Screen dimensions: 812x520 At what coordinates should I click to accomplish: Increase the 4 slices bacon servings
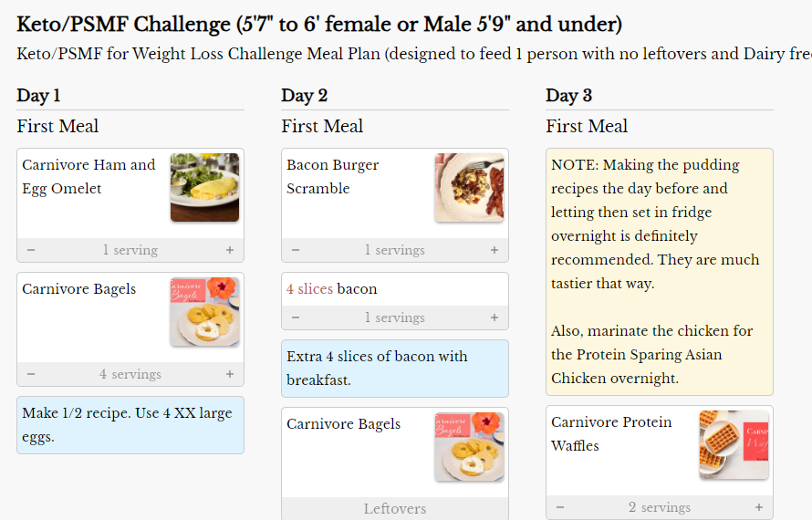click(x=494, y=317)
